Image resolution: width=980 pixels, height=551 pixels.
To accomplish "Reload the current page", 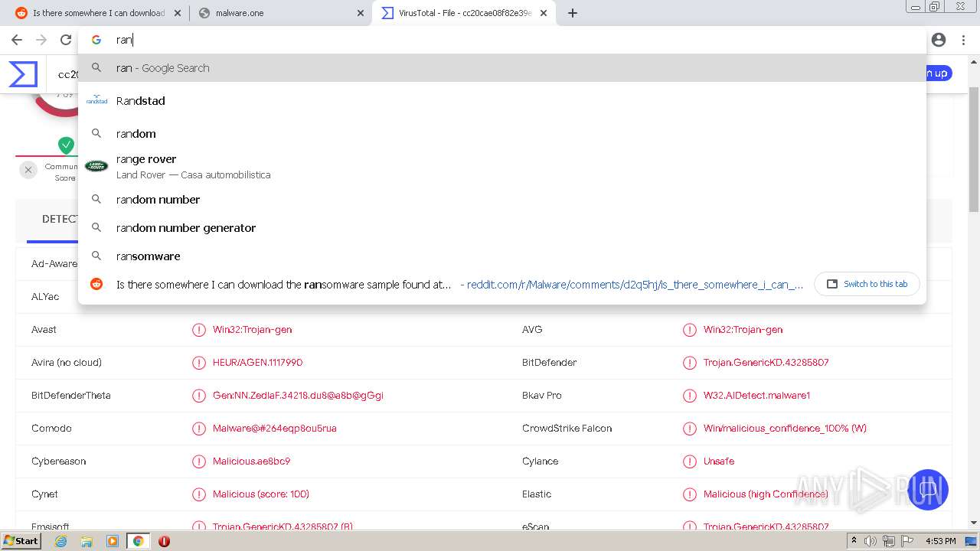I will [x=66, y=40].
